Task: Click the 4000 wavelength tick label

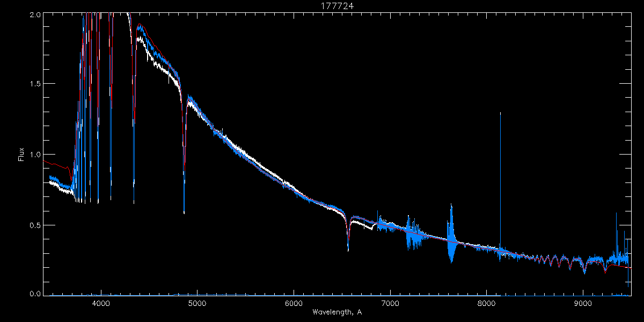Action: 101,303
